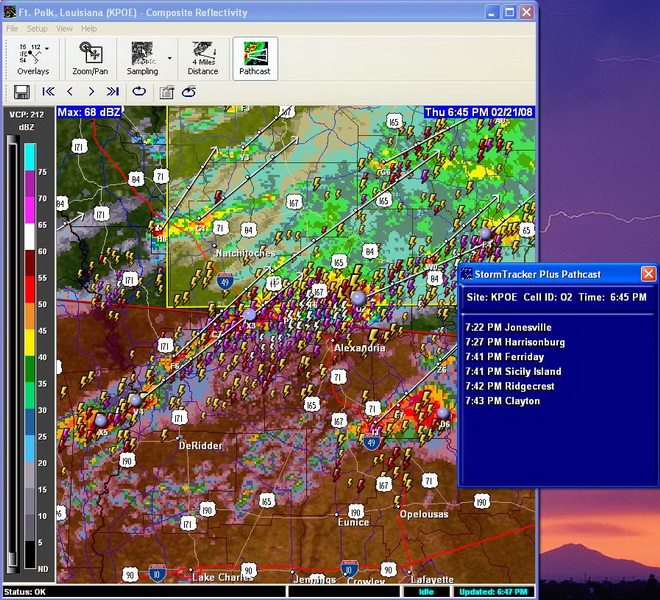Select the 4 Miles Distance tool
The height and width of the screenshot is (600, 660).
click(203, 58)
